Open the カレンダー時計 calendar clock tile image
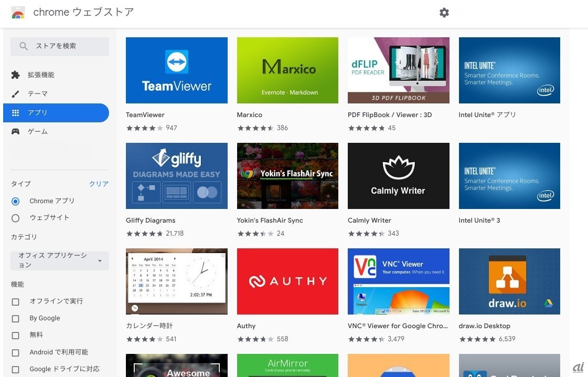Viewport: 588px width, 377px height. tap(177, 281)
